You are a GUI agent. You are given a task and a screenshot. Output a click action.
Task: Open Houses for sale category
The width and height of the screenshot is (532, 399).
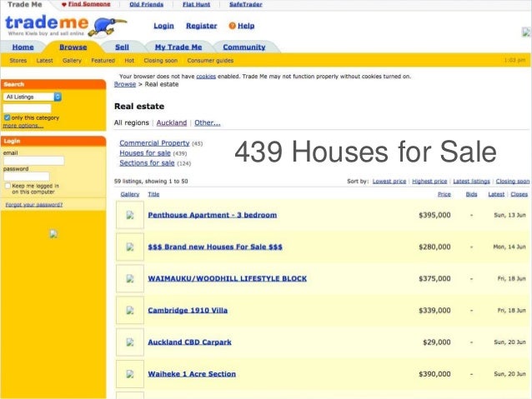[x=145, y=153]
